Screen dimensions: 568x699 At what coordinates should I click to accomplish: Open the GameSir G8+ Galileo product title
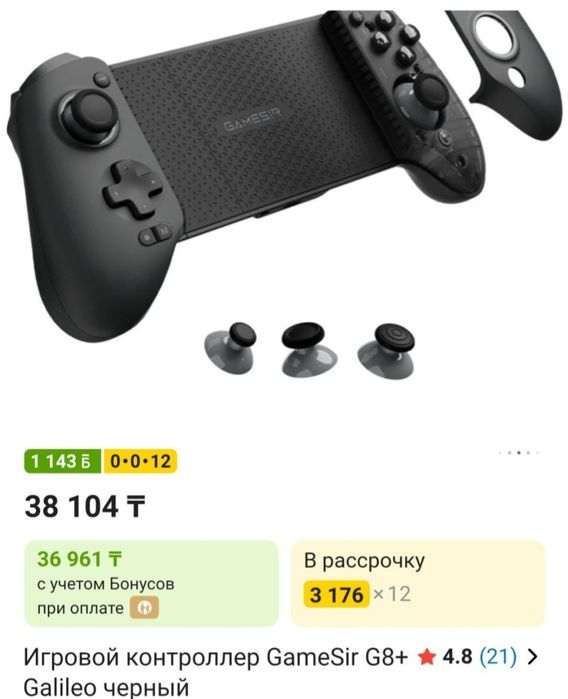[x=216, y=671]
